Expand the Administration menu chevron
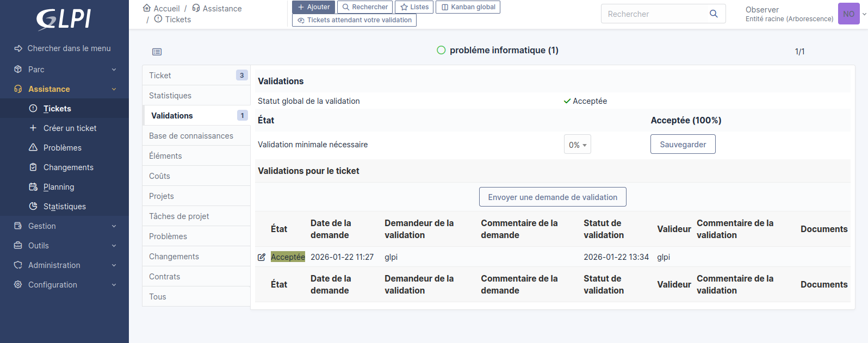 [114, 265]
